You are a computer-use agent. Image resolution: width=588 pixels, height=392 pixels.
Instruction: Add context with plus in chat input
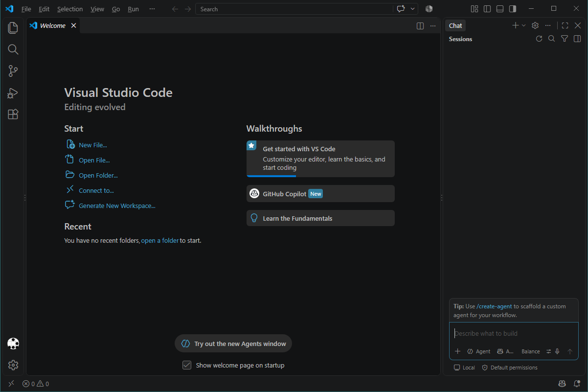click(x=458, y=351)
